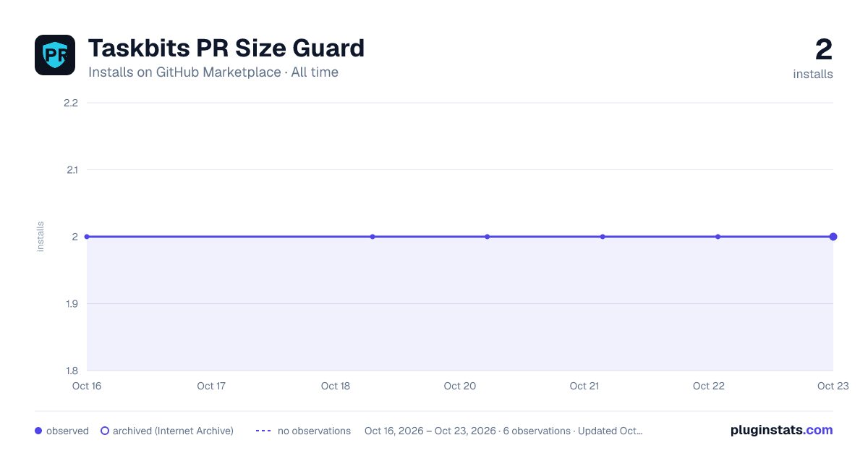Click the y-axis label 2.2
Viewport: 868px width, 456px height.
(71, 103)
